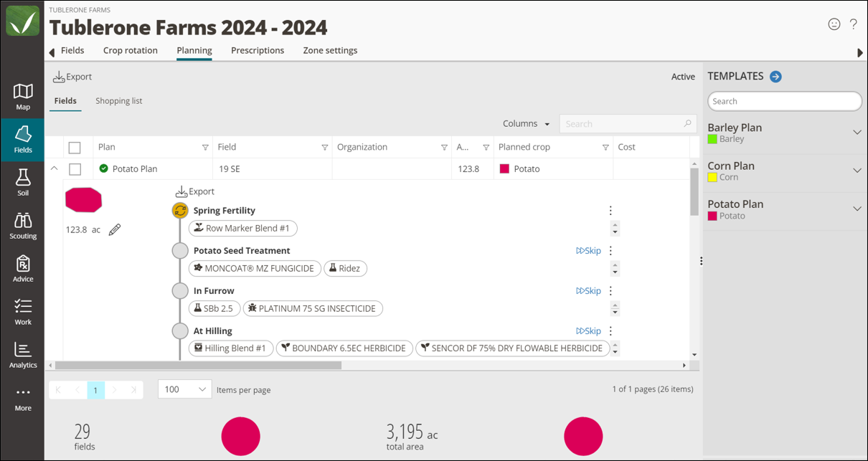The height and width of the screenshot is (461, 868).
Task: Open the help question mark icon
Action: point(853,24)
